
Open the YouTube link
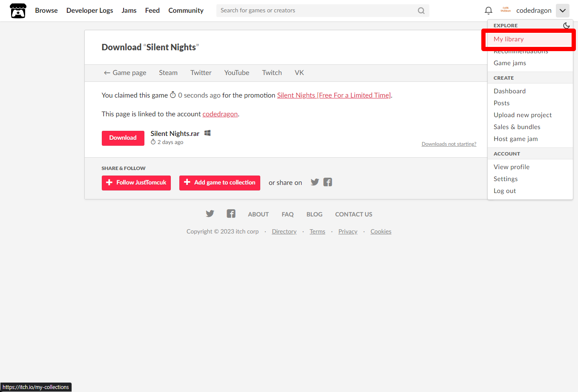click(x=237, y=73)
